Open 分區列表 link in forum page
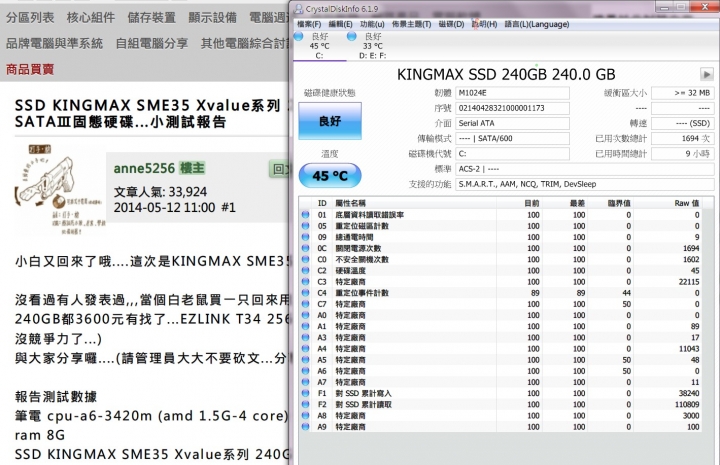The image size is (720, 465). point(30,17)
